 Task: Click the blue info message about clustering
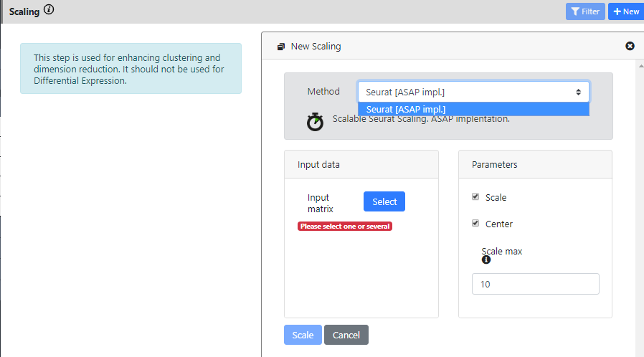click(x=131, y=69)
